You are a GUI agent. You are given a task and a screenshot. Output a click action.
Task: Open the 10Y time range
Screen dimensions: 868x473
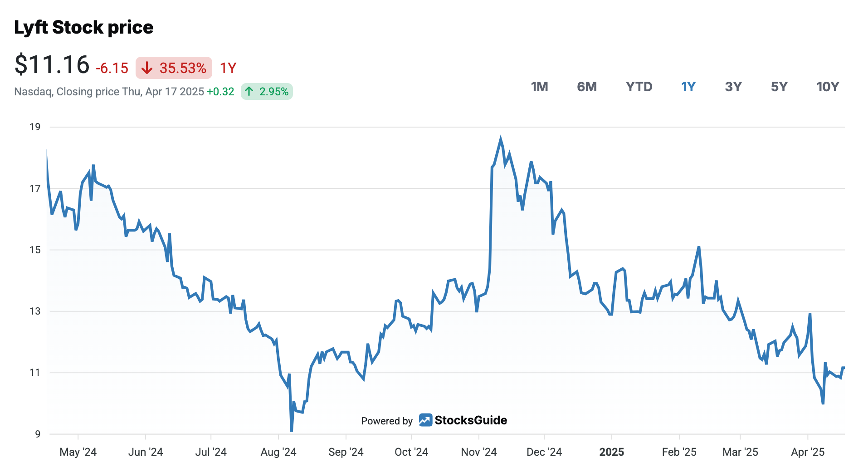click(x=828, y=87)
